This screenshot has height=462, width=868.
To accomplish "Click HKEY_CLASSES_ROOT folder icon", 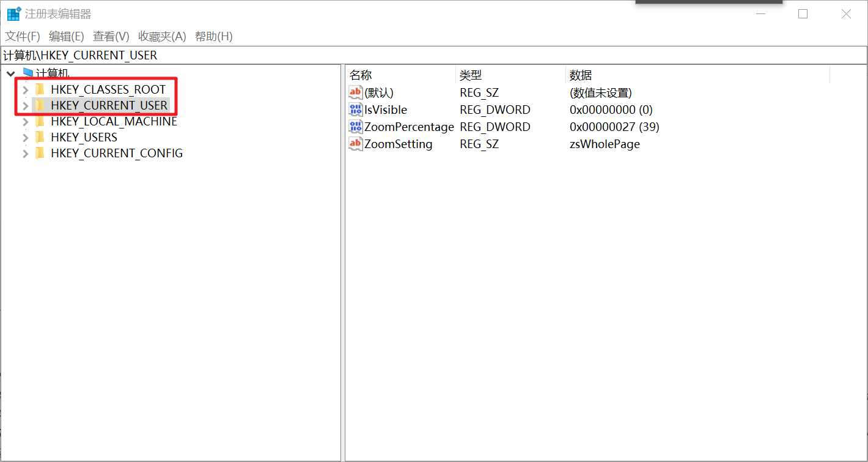I will pos(40,90).
